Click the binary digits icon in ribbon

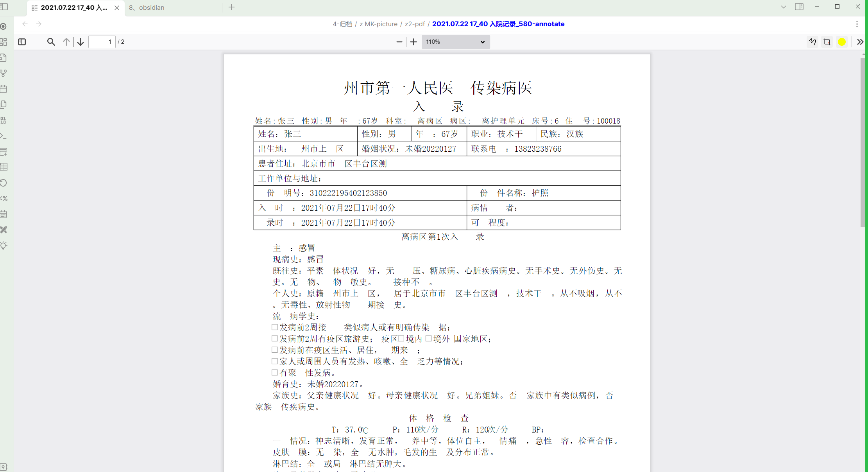(4, 120)
